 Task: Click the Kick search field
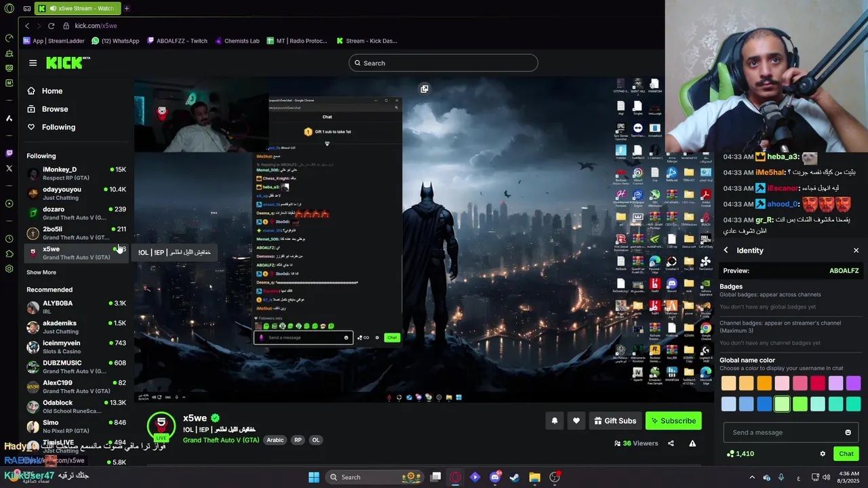pyautogui.click(x=443, y=63)
